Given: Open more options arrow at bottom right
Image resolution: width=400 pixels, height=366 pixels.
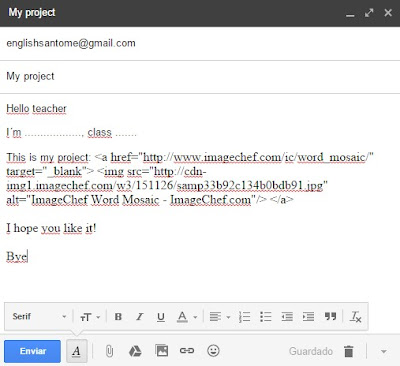Looking at the screenshot, I should click(x=384, y=351).
